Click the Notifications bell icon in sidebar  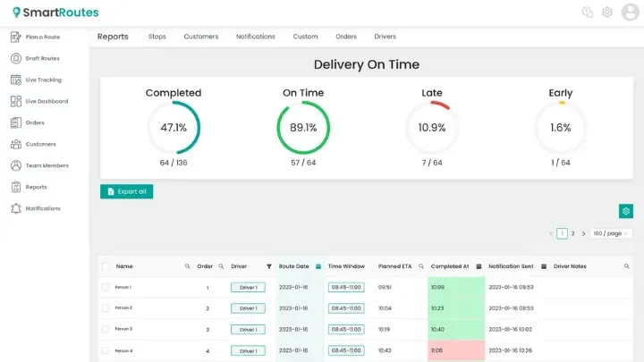(16, 208)
